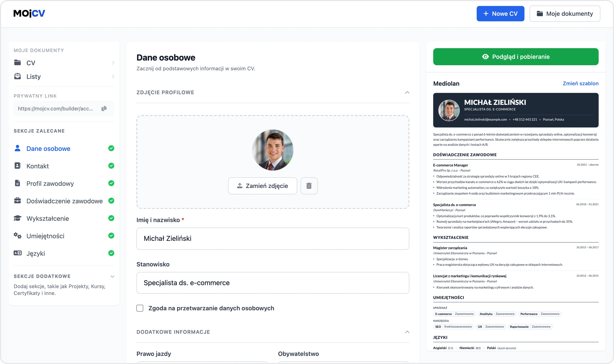Go to Umiejętności section

pos(64,236)
